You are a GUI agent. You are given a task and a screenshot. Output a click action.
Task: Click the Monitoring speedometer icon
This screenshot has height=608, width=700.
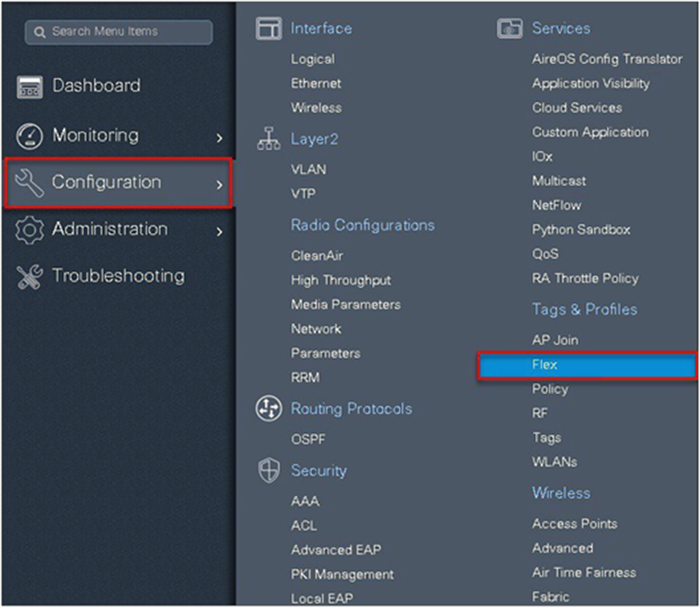[x=30, y=136]
